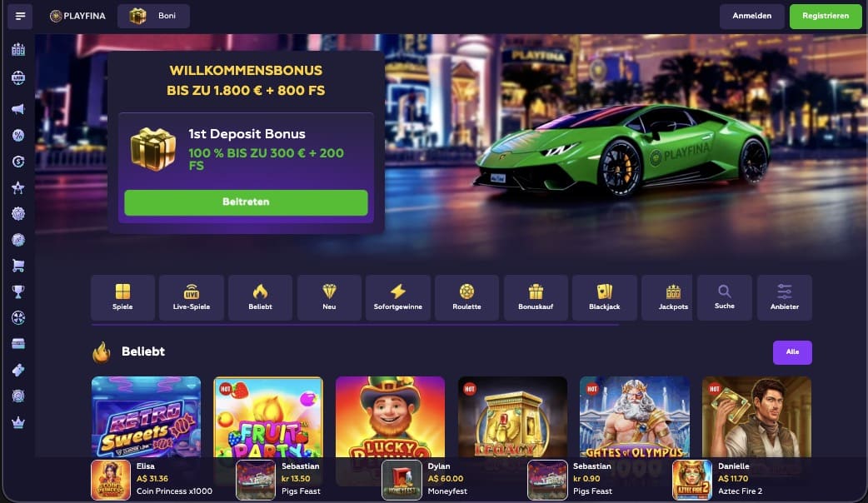Switch to the Sofortgewinne category
The image size is (868, 503).
pyautogui.click(x=398, y=297)
